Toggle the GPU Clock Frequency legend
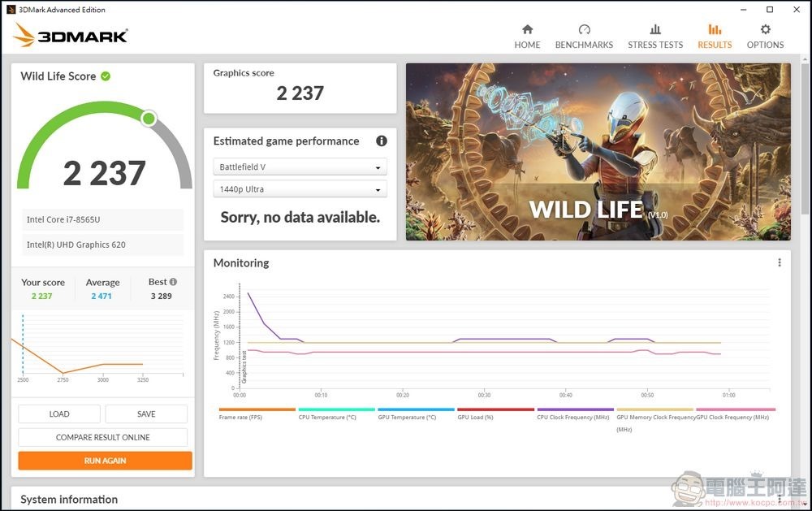This screenshot has width=812, height=511. (x=735, y=414)
